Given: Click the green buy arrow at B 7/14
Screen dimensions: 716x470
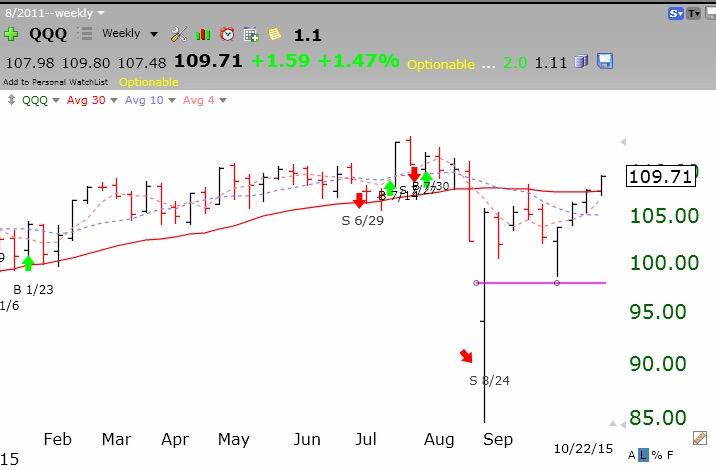Looking at the screenshot, I should (x=390, y=188).
